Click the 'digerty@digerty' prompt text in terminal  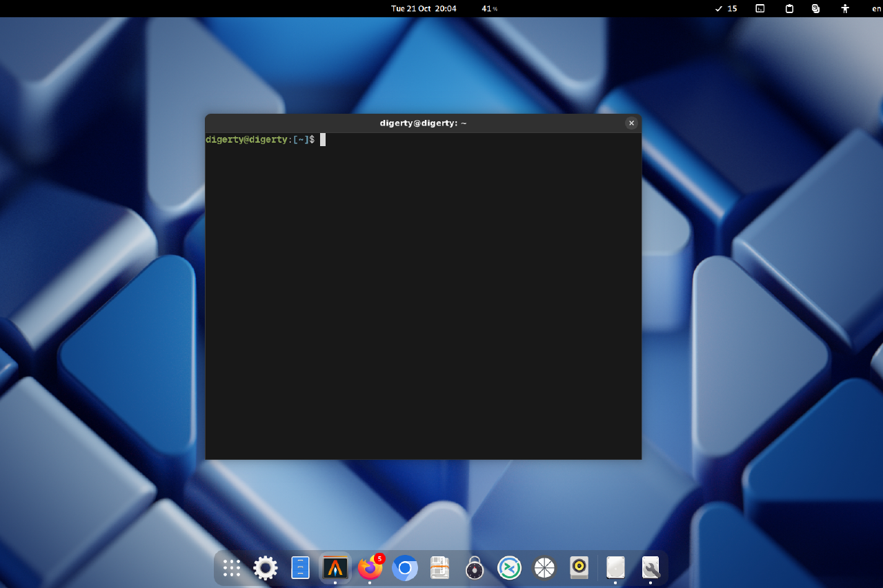246,139
